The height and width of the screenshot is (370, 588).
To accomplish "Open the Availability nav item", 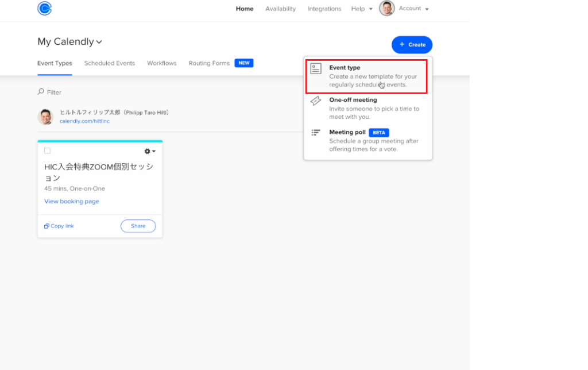I will pos(280,9).
